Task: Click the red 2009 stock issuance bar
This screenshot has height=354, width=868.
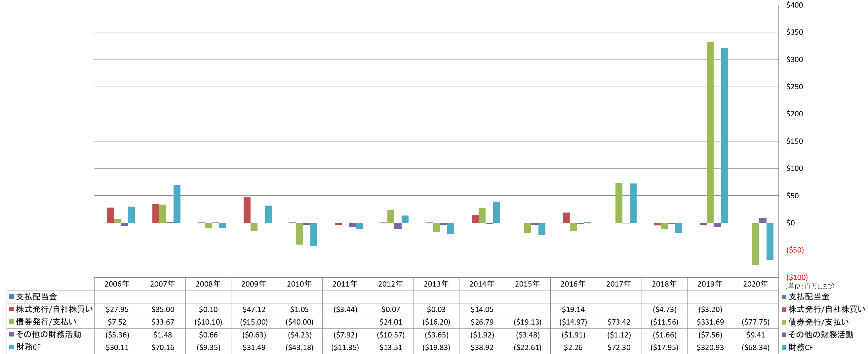Action: point(247,210)
